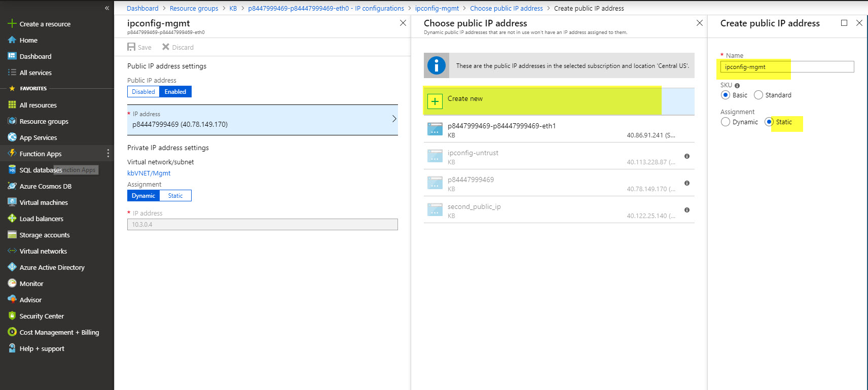Set Public IP address to Disabled
This screenshot has height=390, width=868.
[x=143, y=92]
